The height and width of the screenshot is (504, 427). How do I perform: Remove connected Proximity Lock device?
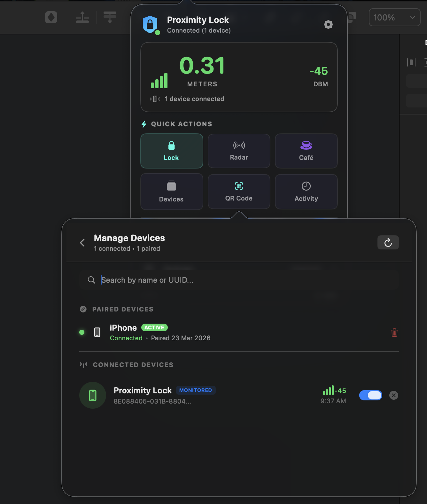click(x=393, y=395)
